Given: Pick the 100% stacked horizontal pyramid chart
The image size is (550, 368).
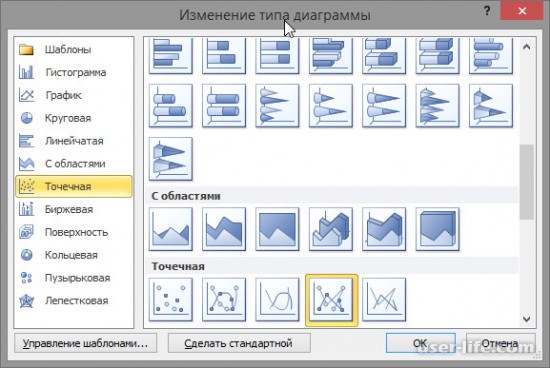Looking at the screenshot, I should 171,159.
